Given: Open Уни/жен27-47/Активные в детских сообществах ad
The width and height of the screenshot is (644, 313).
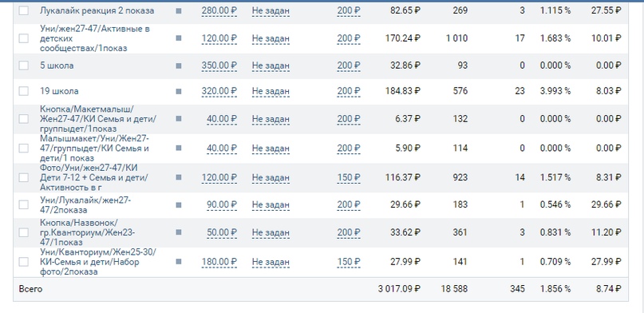Looking at the screenshot, I should pos(95,38).
